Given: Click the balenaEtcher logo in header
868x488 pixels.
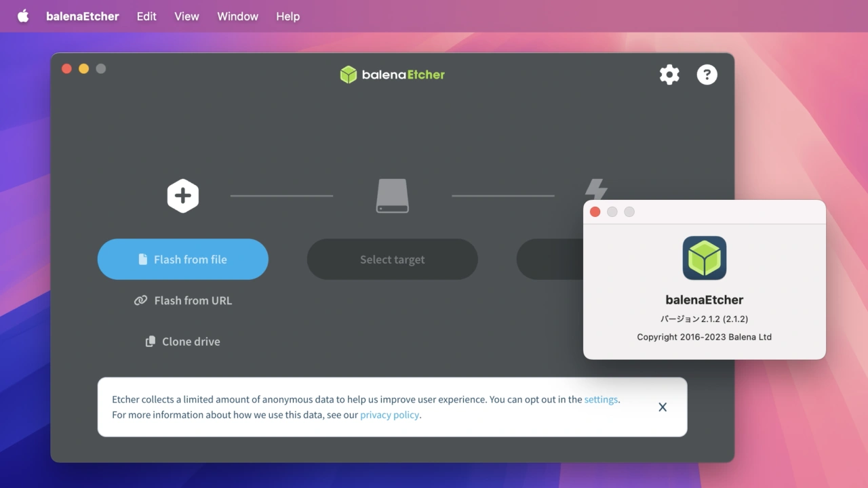Looking at the screenshot, I should point(393,75).
